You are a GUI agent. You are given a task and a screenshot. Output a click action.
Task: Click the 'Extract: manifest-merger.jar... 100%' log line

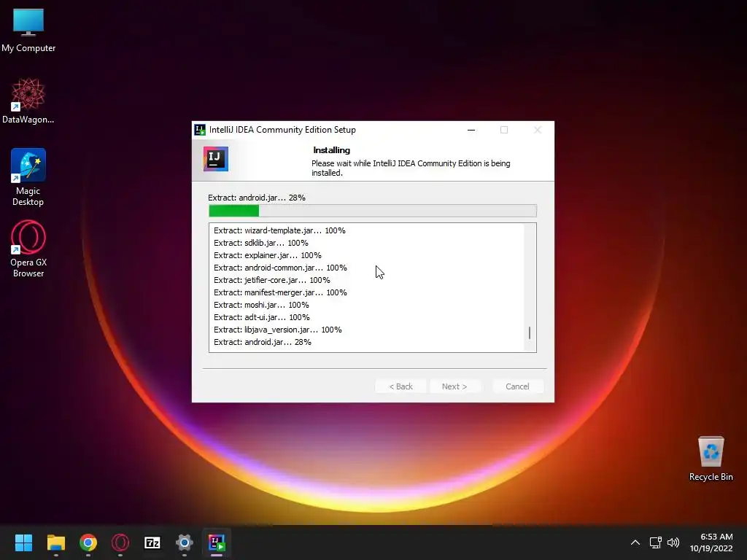point(281,292)
